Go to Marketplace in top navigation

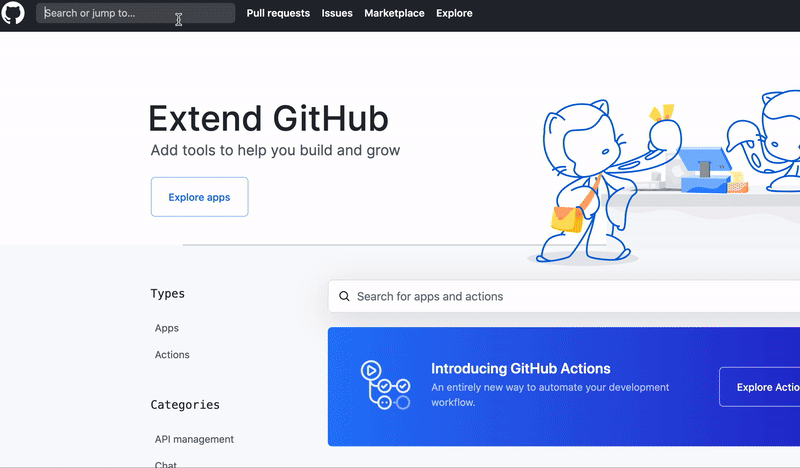tap(394, 13)
